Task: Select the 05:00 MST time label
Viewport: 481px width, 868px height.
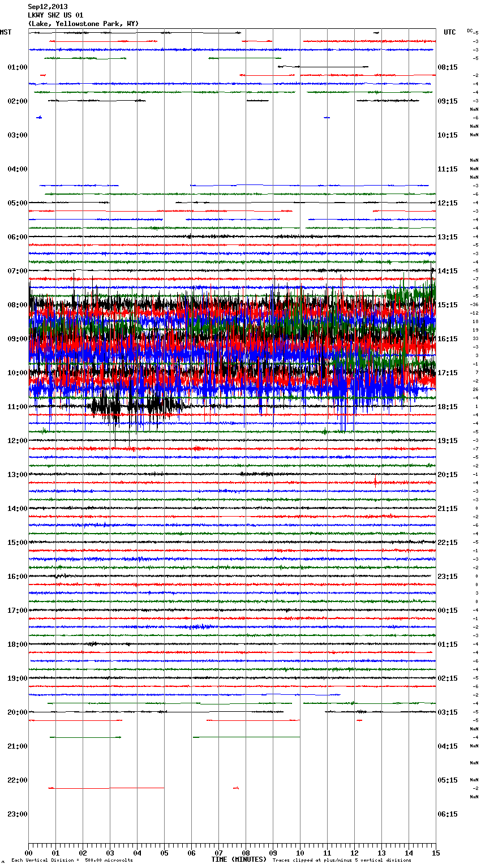Action: point(18,203)
